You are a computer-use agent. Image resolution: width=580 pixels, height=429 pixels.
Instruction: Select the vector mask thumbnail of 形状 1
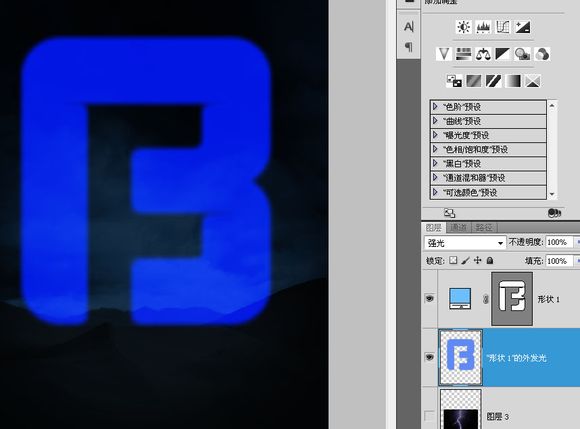(512, 299)
